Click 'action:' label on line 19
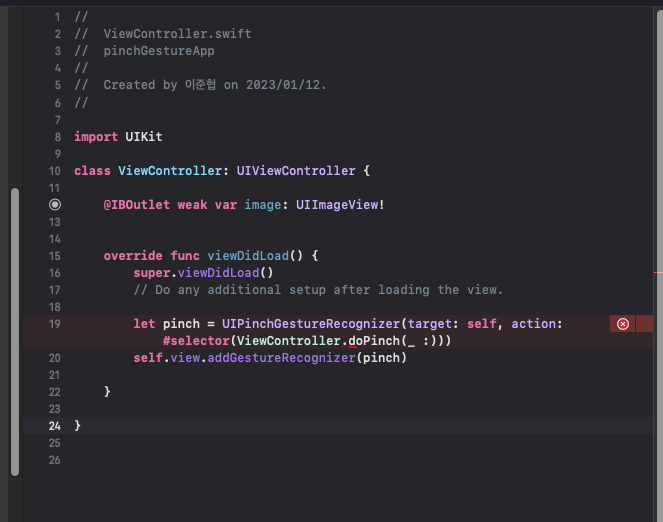663x522 pixels. pyautogui.click(x=537, y=324)
